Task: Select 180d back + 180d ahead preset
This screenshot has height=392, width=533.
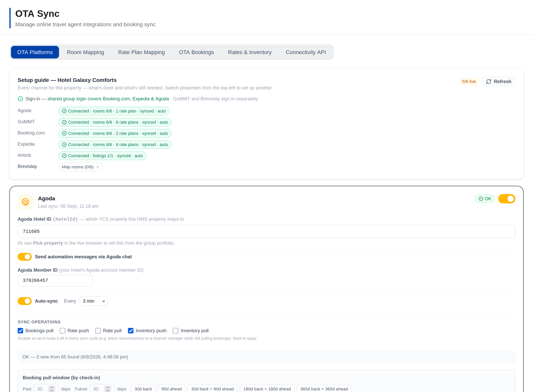Action: 267,389
